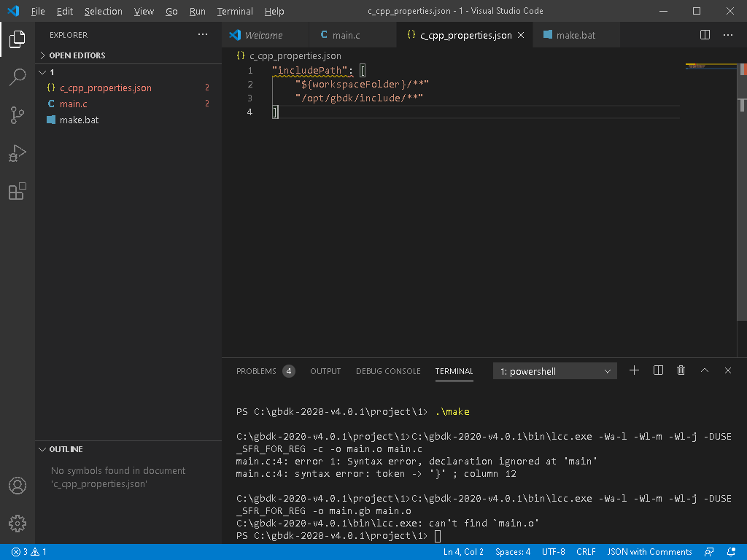Open the Explorer more actions ellipsis

pyautogui.click(x=203, y=35)
